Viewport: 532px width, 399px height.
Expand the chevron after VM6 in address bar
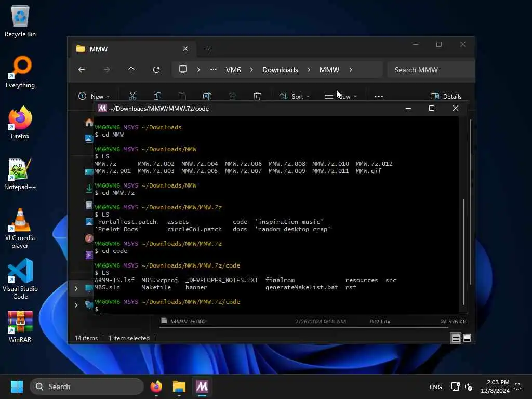251,70
